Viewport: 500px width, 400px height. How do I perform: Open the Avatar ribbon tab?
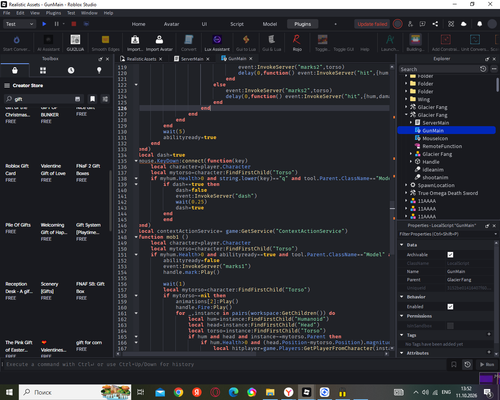[x=171, y=24]
